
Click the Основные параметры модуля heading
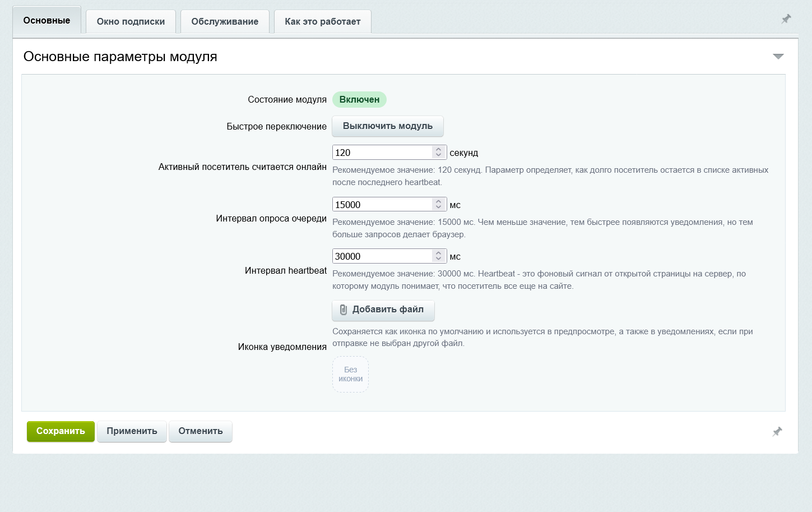pyautogui.click(x=120, y=57)
